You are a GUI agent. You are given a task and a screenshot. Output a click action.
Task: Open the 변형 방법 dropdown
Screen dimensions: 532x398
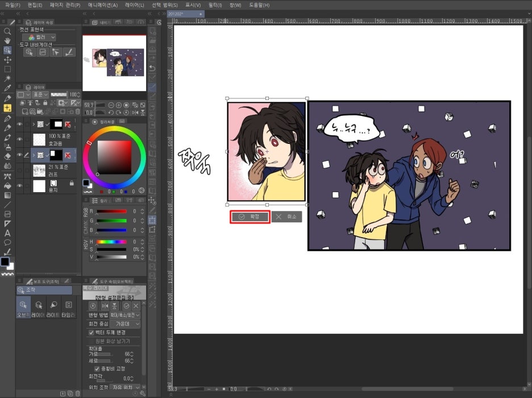[x=125, y=316]
